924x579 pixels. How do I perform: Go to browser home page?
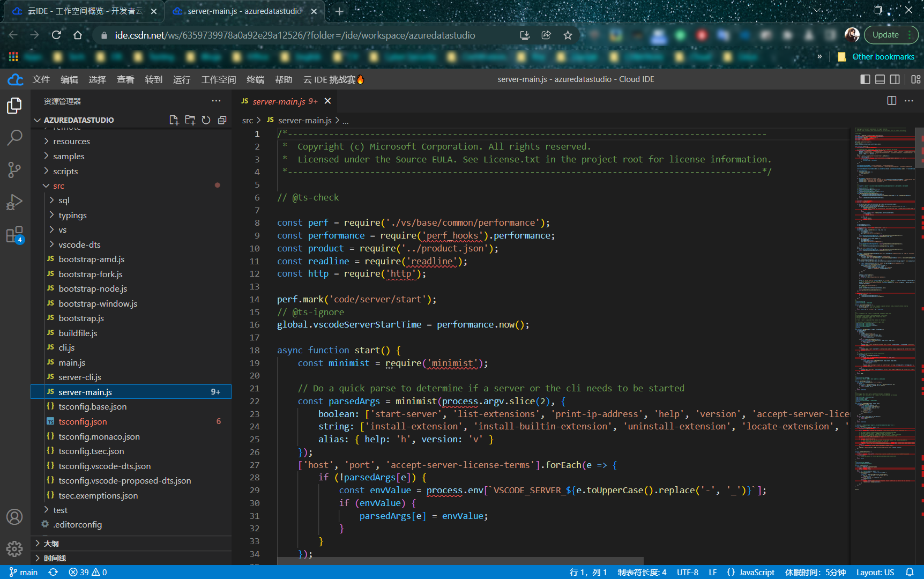pos(78,35)
